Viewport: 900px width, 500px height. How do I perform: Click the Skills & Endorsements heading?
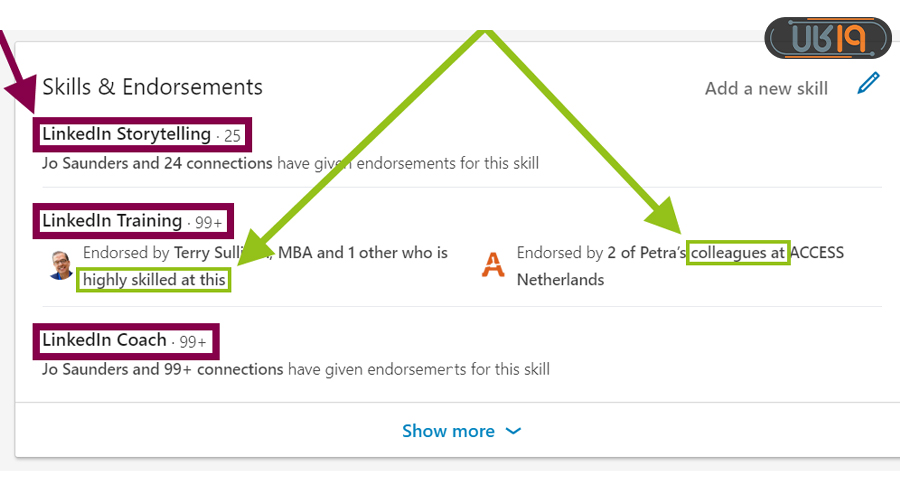tap(152, 87)
